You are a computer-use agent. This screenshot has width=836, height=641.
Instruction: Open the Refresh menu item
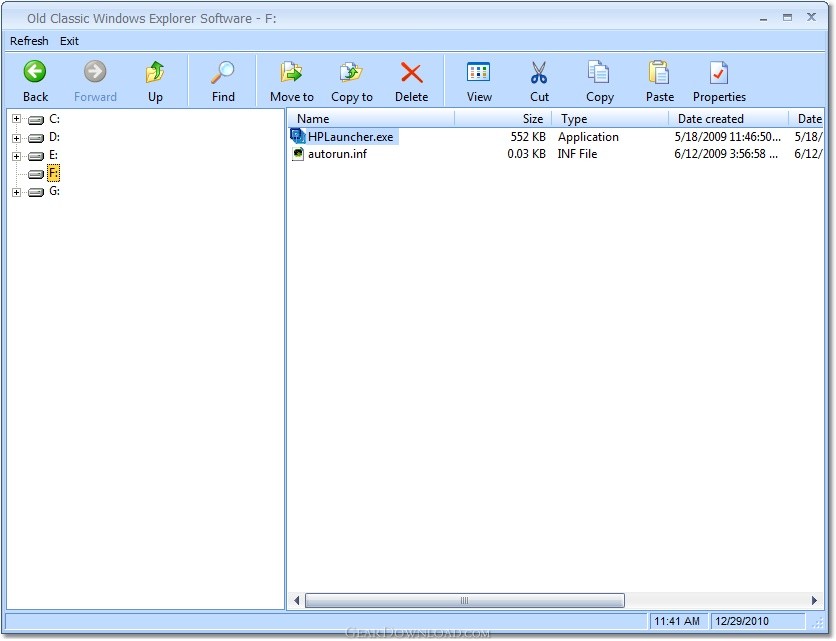pos(29,41)
